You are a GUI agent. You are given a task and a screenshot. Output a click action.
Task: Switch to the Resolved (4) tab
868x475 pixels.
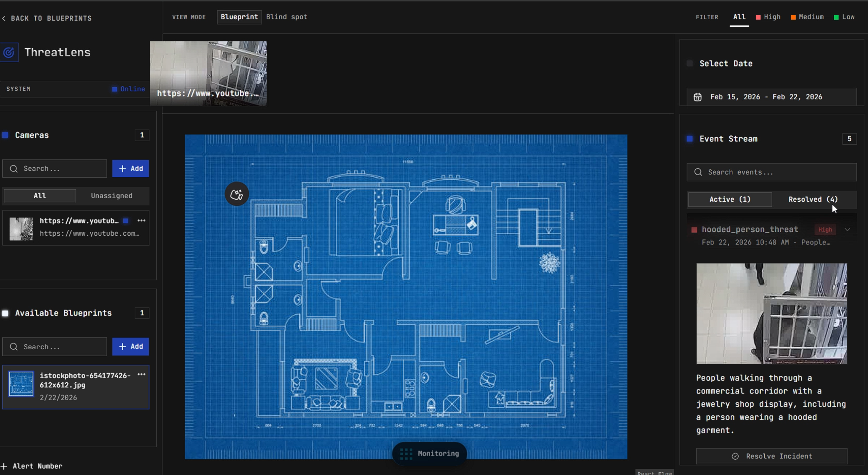point(813,199)
